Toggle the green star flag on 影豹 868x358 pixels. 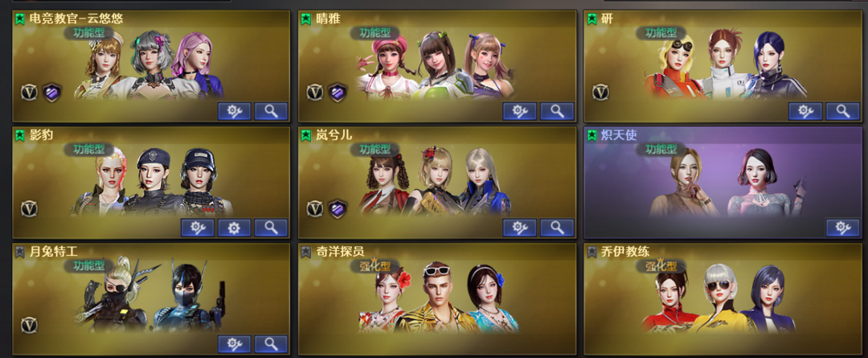pyautogui.click(x=20, y=135)
